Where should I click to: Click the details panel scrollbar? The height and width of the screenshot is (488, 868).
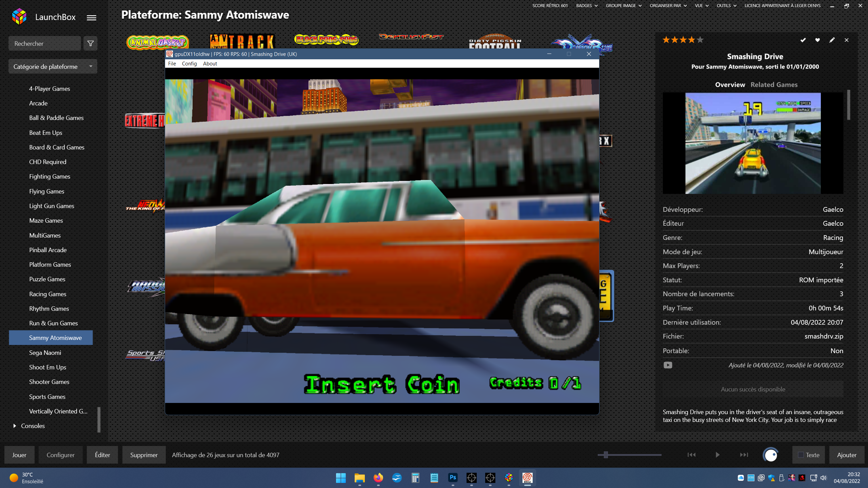(849, 105)
